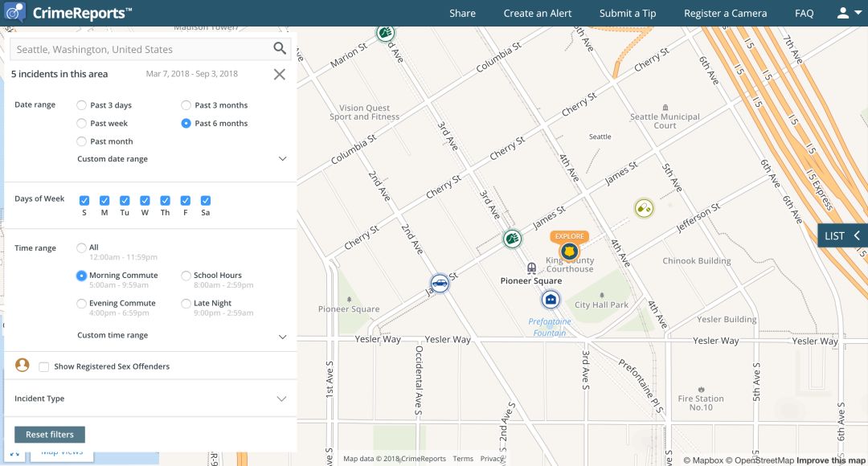Toggle the Thursday checkbox
Viewport: 868px width, 466px height.
[x=165, y=200]
